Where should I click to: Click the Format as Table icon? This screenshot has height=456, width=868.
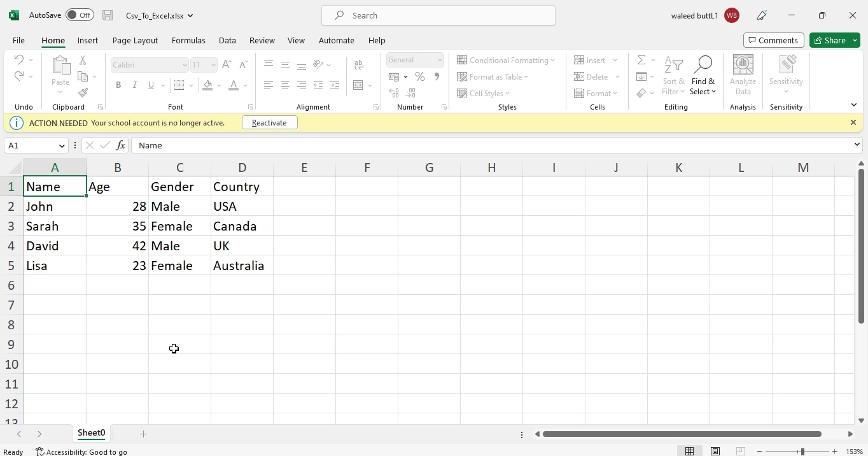point(463,77)
